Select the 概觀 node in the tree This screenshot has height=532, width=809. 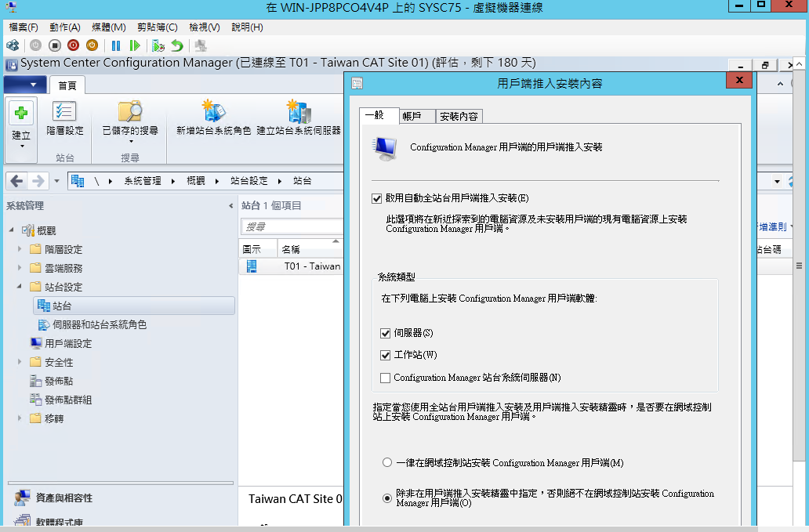click(x=46, y=230)
